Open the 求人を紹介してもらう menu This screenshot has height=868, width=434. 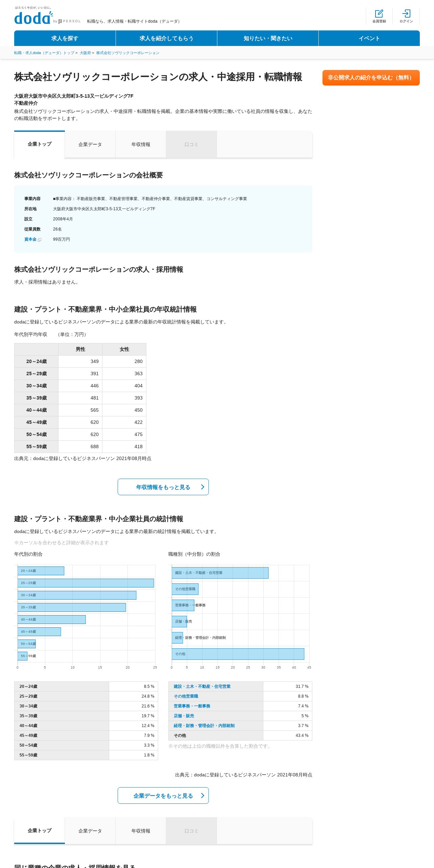pos(166,38)
